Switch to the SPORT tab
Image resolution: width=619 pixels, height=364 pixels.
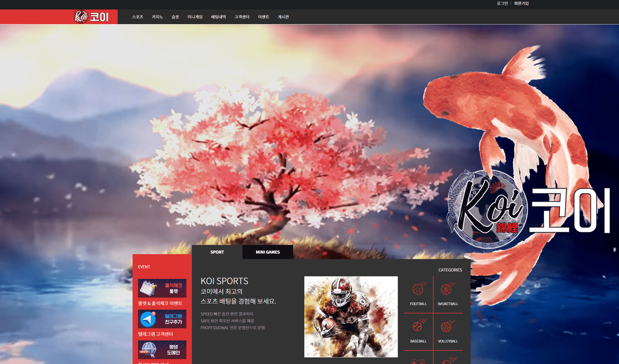coord(217,252)
